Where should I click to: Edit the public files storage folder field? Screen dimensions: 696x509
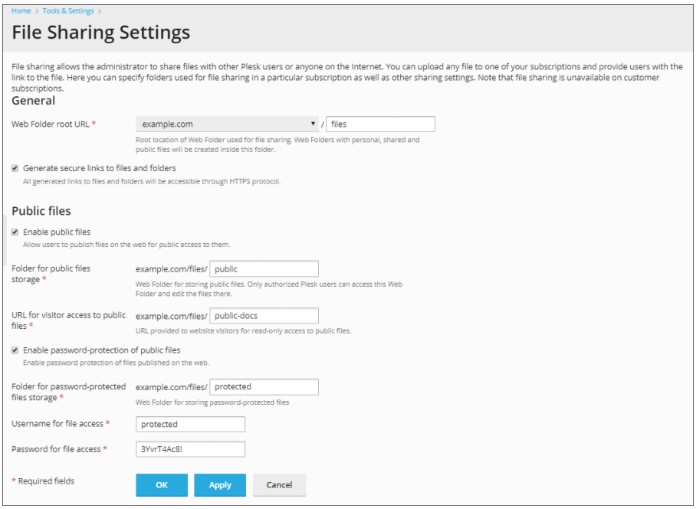click(x=264, y=269)
